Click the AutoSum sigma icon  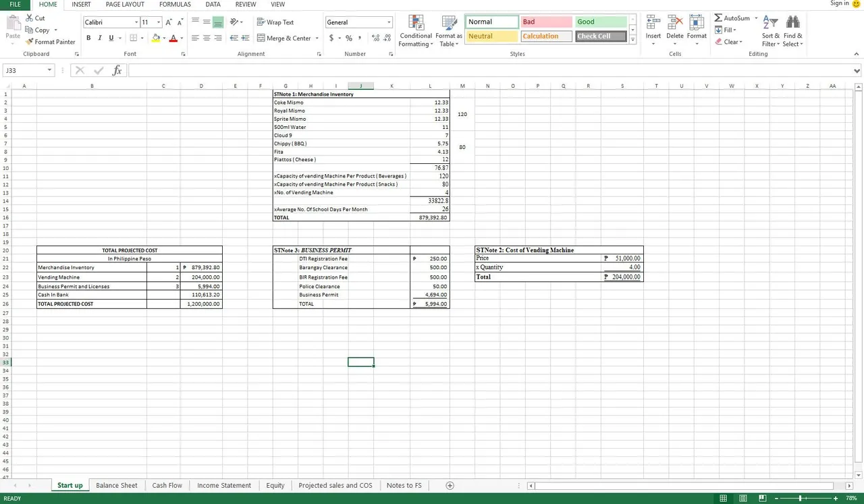(718, 18)
